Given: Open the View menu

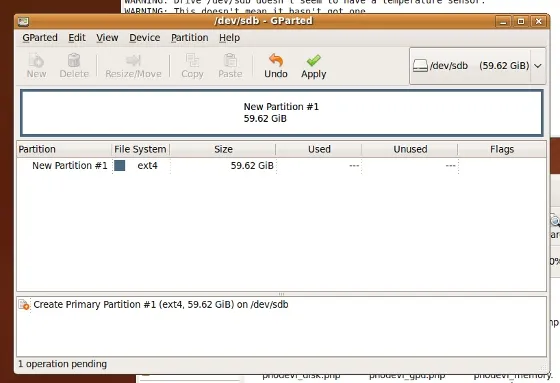Looking at the screenshot, I should tap(107, 38).
